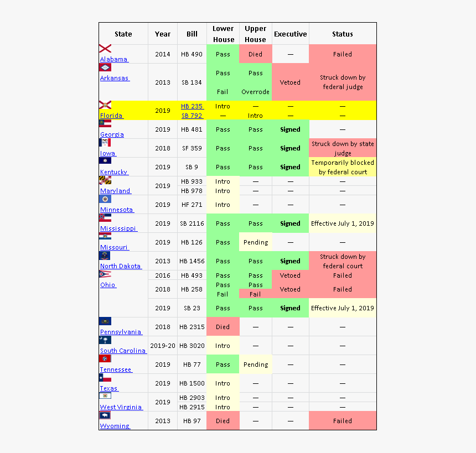Click the Executive column header
This screenshot has width=476, height=453.
[291, 34]
